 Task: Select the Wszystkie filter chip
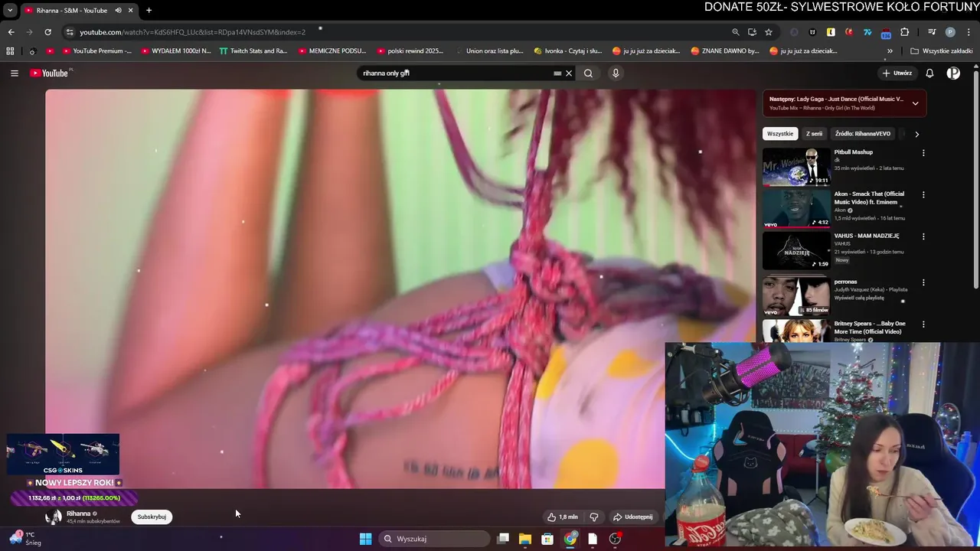click(780, 134)
